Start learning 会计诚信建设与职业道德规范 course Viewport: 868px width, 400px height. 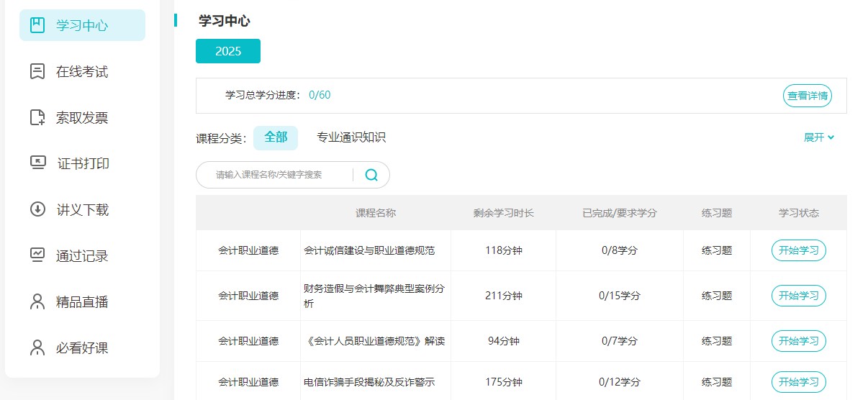point(798,250)
